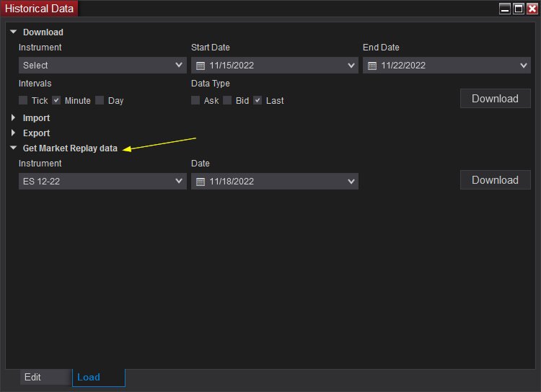Screen dimensions: 541x392
Task: Open the End Date 11/22/2022 dropdown
Action: click(447, 65)
